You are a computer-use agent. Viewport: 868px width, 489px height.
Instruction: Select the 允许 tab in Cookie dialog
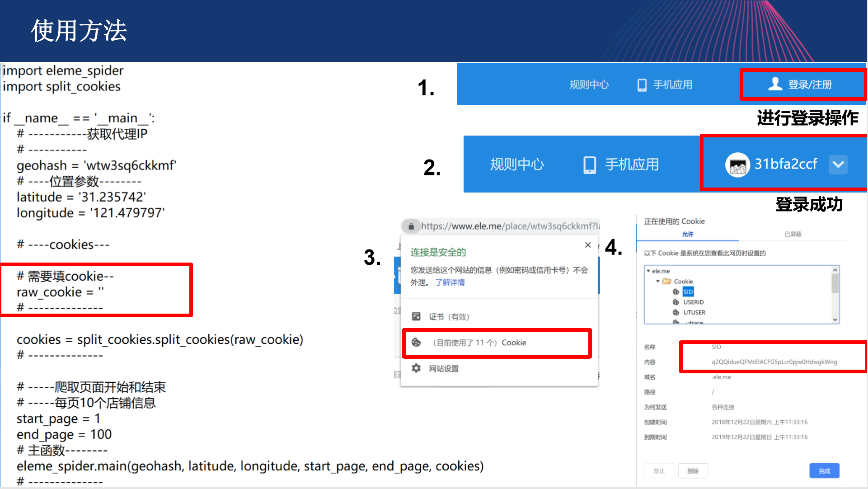(687, 234)
